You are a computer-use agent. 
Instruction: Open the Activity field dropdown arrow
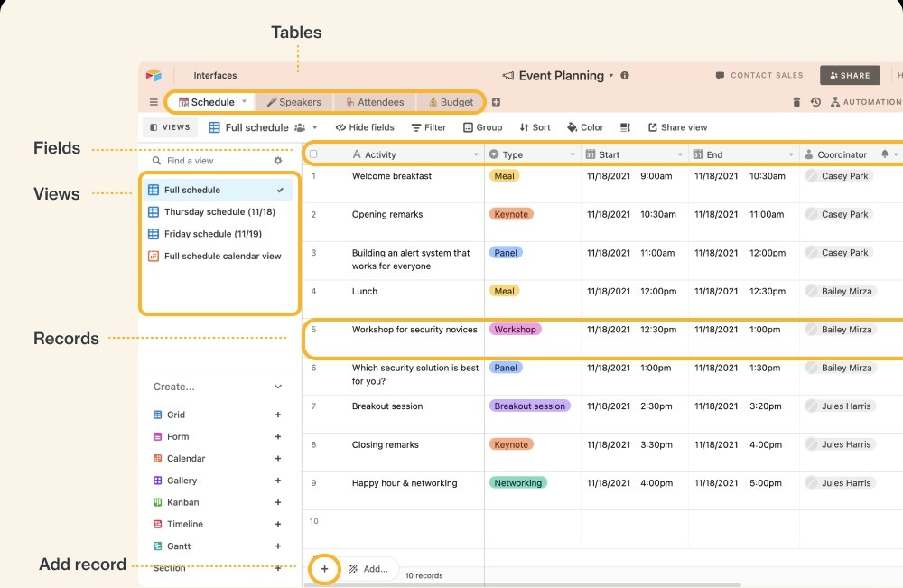pyautogui.click(x=476, y=154)
